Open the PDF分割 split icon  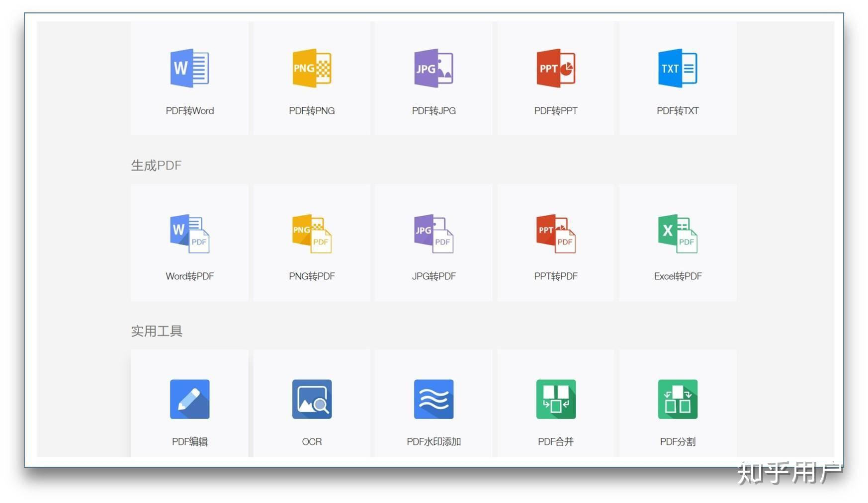point(678,399)
